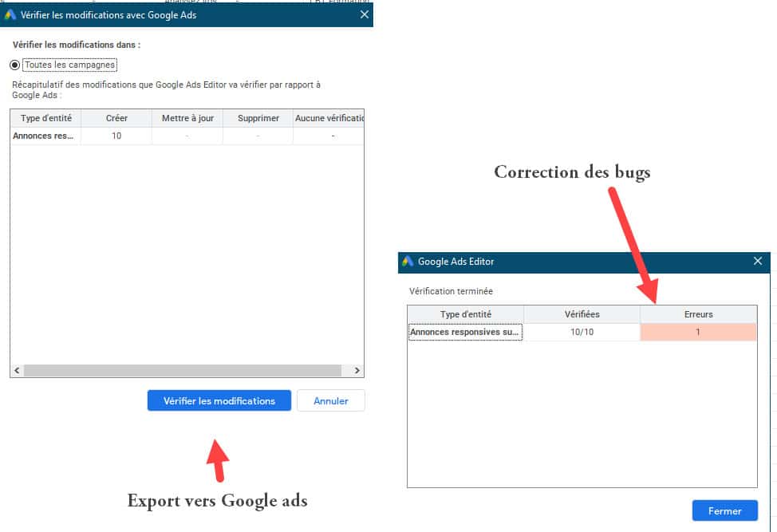
Task: Select the Annonces responsives su... row
Action: (582, 332)
